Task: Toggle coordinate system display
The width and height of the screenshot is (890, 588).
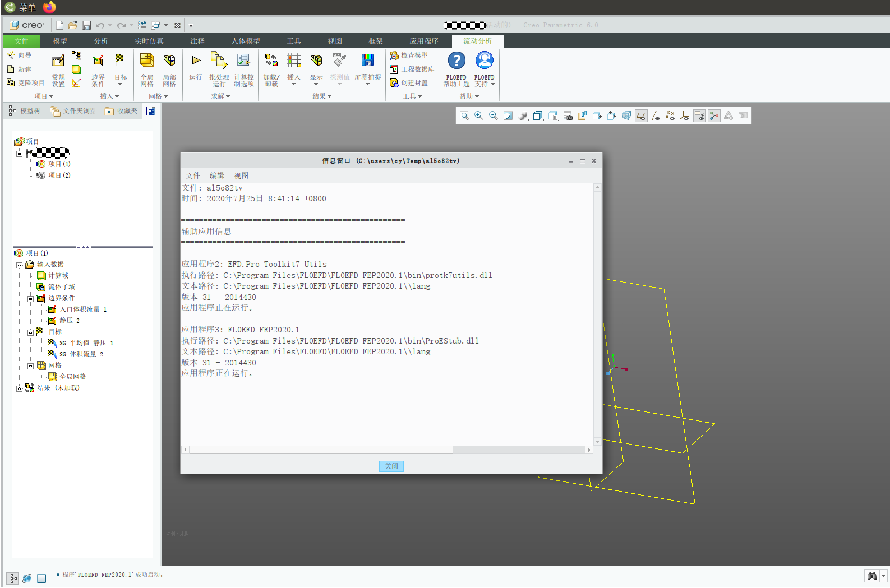Action: tap(685, 115)
